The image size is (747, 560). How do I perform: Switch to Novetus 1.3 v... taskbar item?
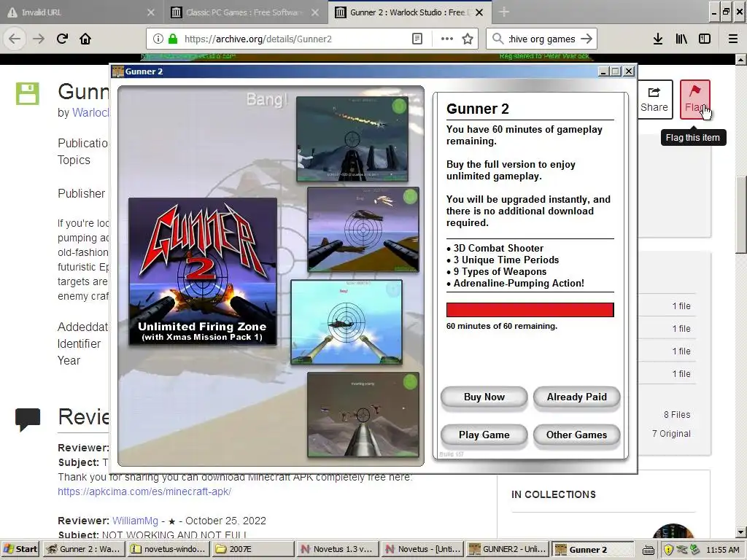tap(338, 549)
